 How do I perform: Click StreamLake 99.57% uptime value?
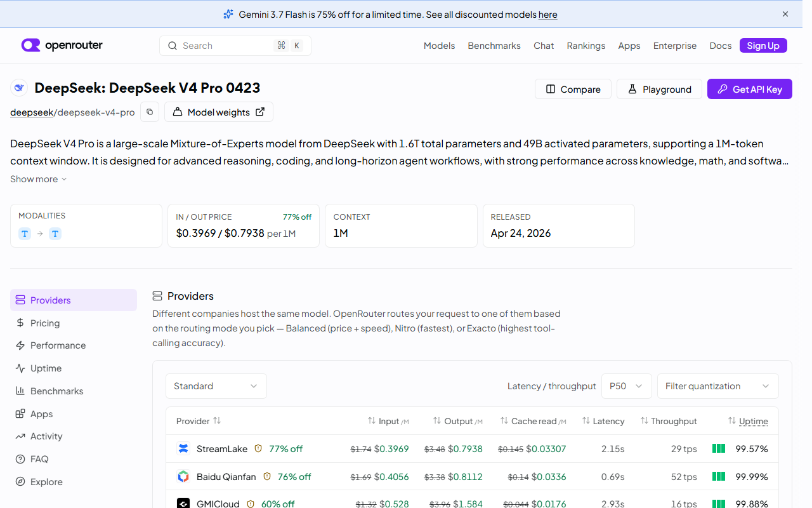pos(752,449)
